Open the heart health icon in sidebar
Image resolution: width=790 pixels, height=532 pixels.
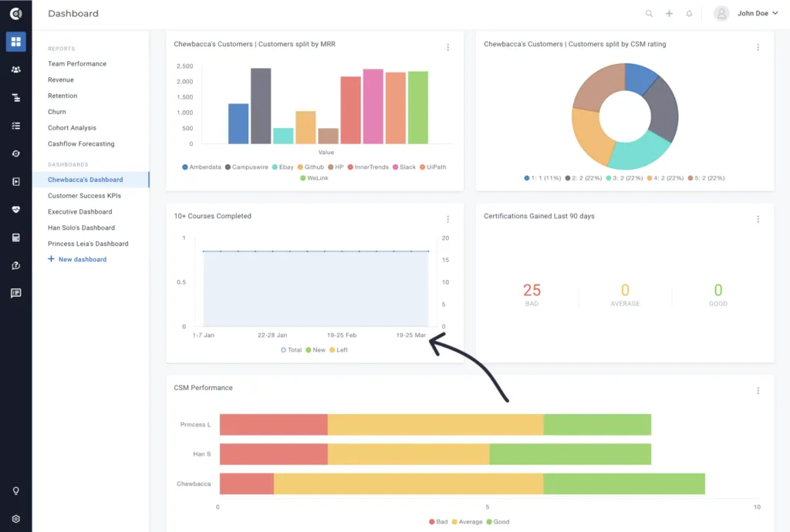15,210
